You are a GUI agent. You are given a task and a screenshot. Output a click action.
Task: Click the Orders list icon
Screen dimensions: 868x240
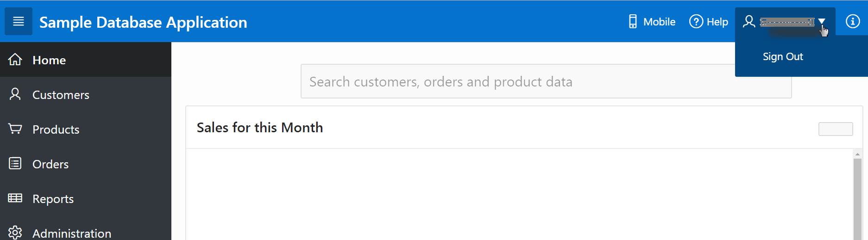[x=15, y=164]
